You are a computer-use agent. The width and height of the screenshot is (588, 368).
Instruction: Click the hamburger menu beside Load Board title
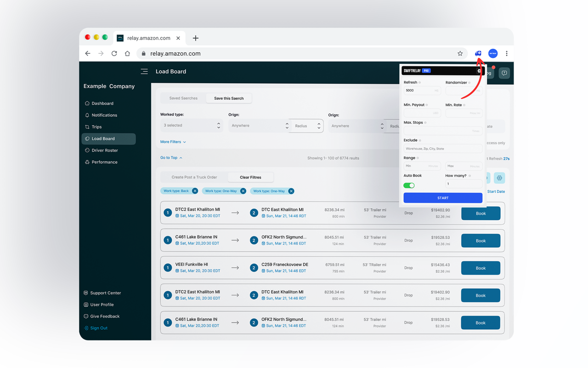[x=144, y=71]
